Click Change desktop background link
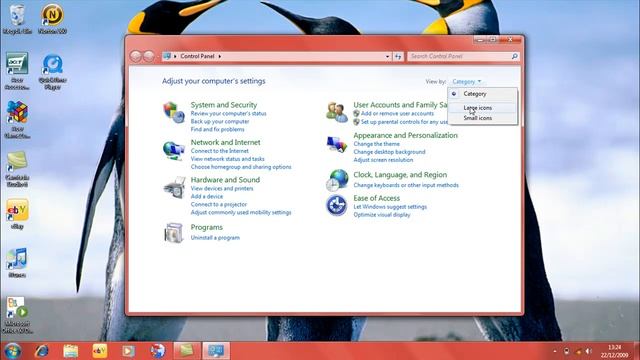 389,152
